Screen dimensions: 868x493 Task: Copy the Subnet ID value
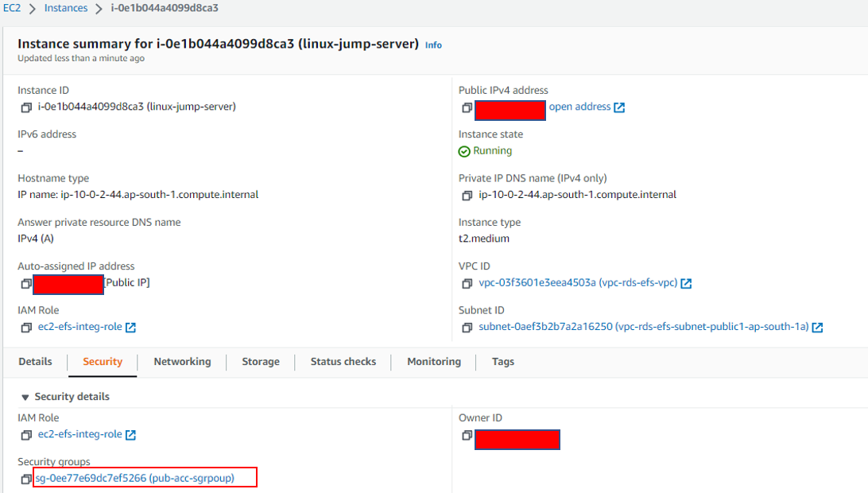click(x=467, y=328)
